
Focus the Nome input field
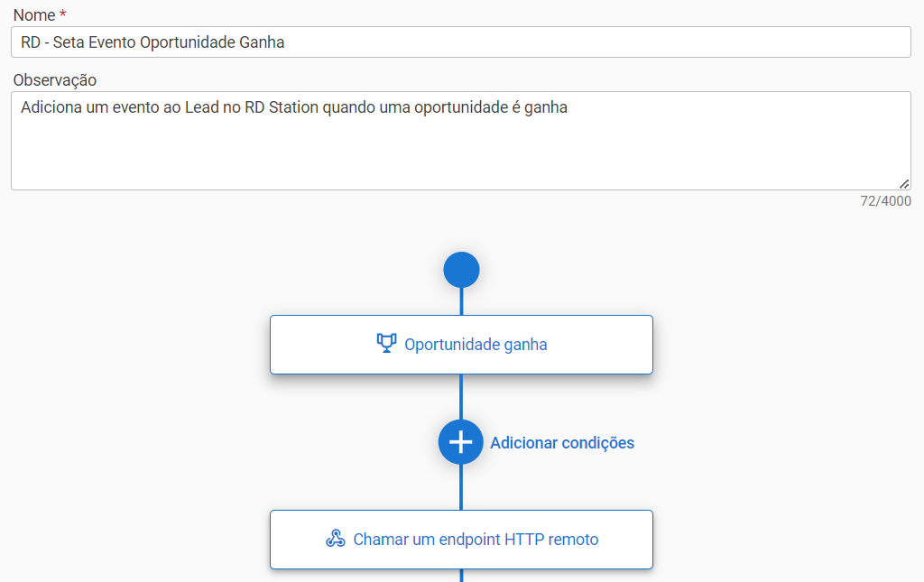[541, 42]
